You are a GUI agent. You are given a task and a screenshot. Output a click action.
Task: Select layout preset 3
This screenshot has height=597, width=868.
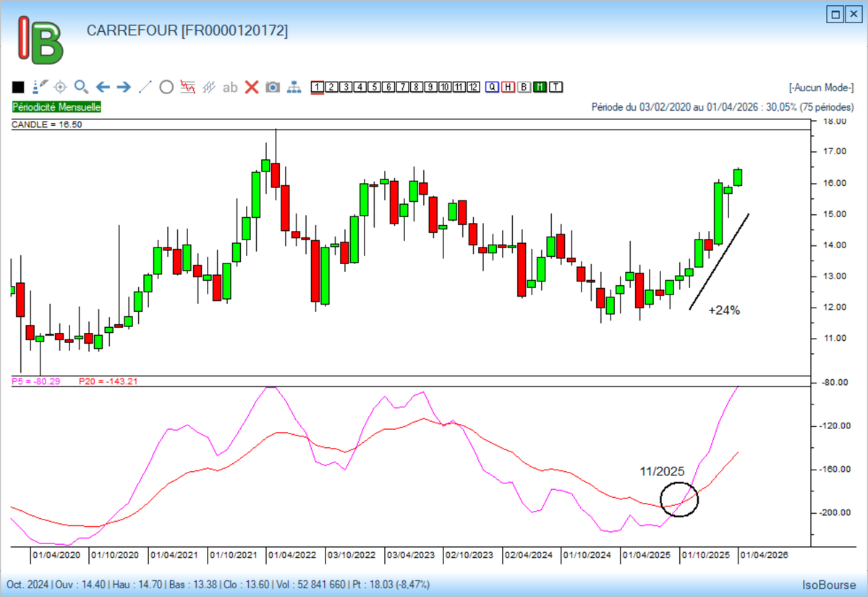346,88
